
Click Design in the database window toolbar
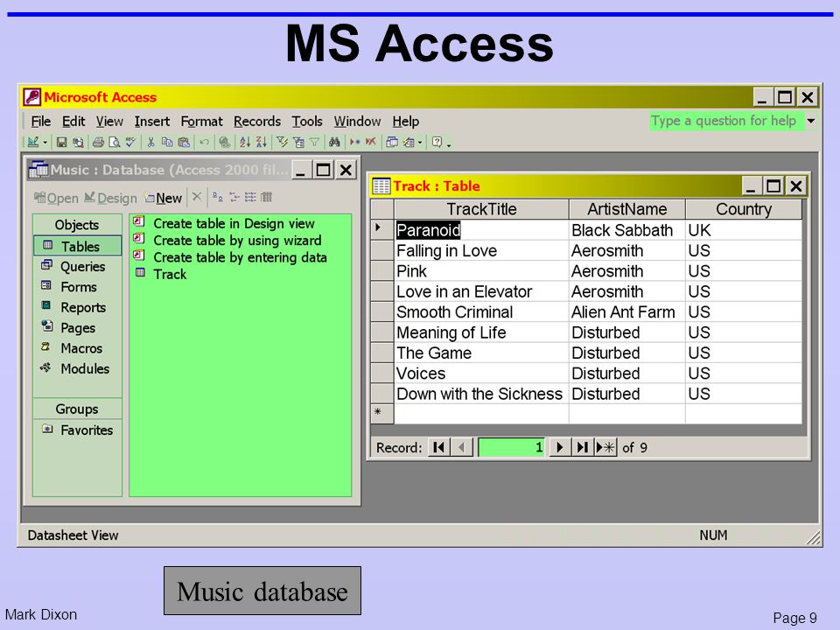pos(111,199)
